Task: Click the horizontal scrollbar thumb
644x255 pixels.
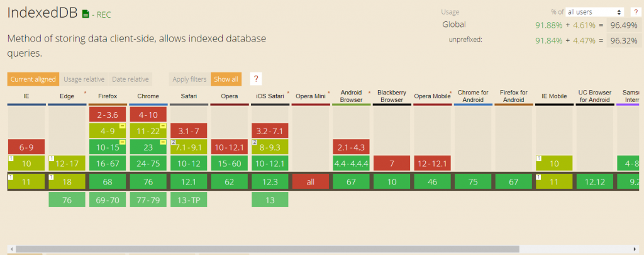Action: tap(267, 249)
